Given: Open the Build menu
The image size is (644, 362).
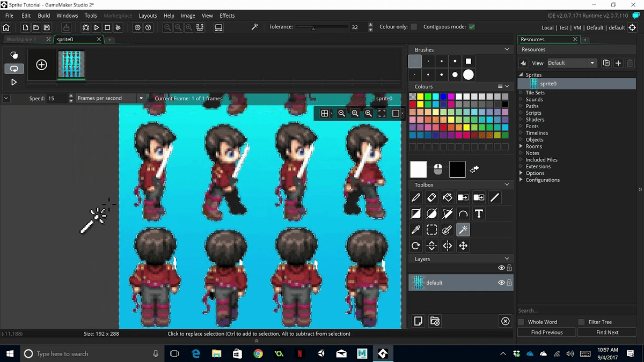Looking at the screenshot, I should (x=44, y=16).
